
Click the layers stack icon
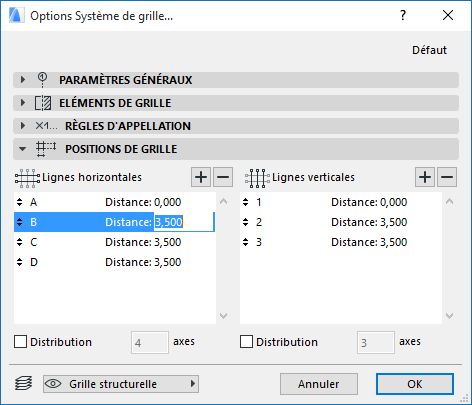[24, 383]
